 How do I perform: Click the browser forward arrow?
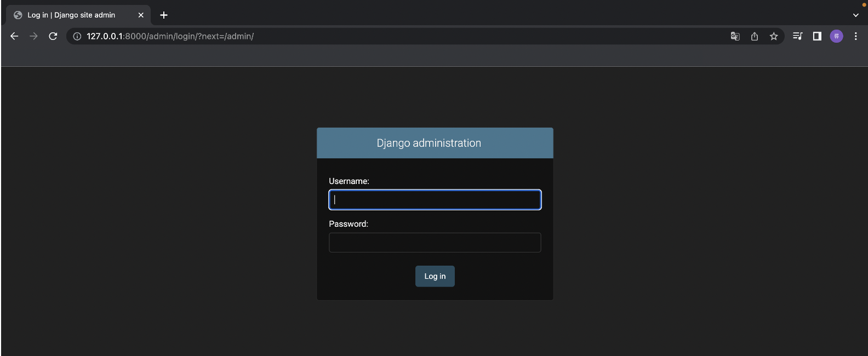33,36
